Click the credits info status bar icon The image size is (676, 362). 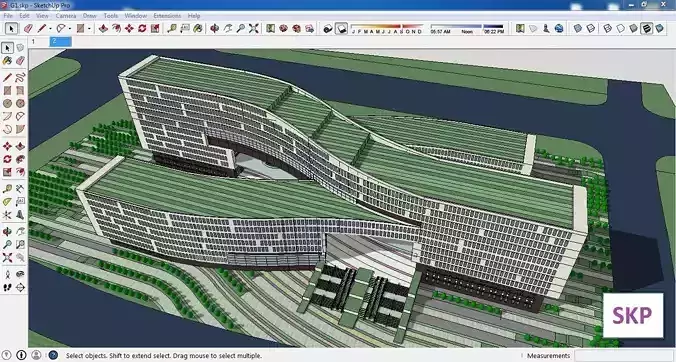[x=22, y=355]
